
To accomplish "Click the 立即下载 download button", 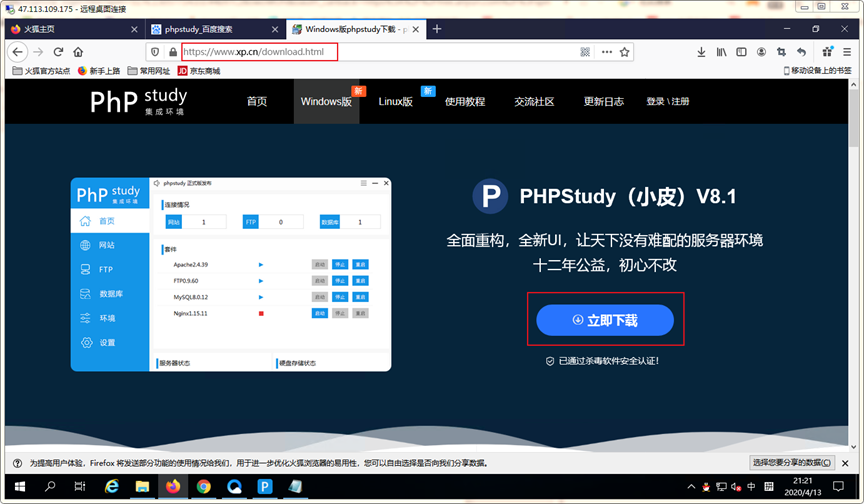I will pyautogui.click(x=605, y=320).
